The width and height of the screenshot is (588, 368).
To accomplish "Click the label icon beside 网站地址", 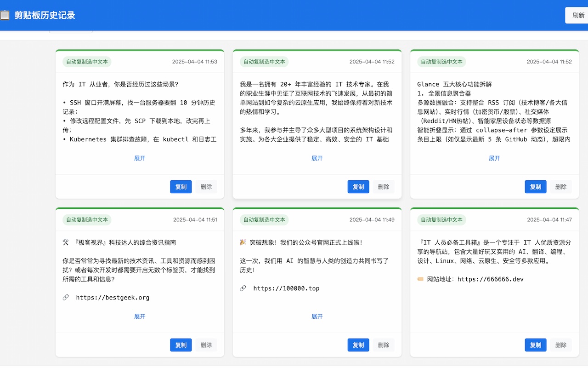I will pyautogui.click(x=420, y=279).
